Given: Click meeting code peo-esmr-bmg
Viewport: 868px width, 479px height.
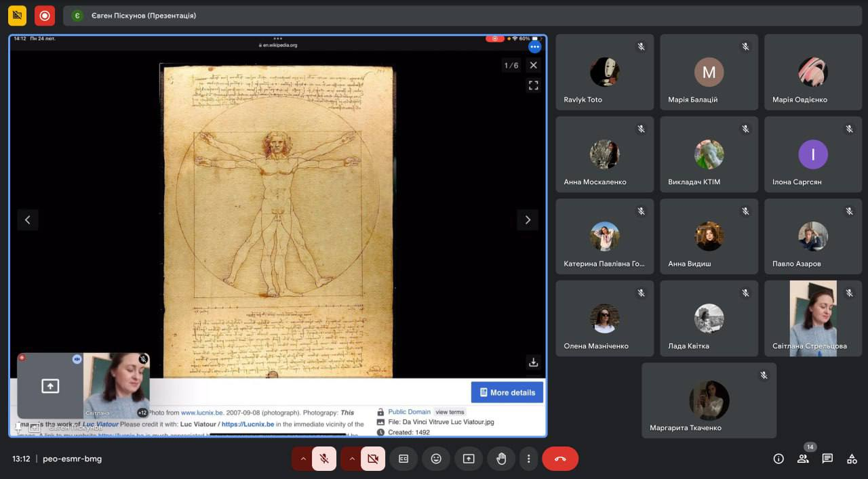Looking at the screenshot, I should tap(72, 459).
